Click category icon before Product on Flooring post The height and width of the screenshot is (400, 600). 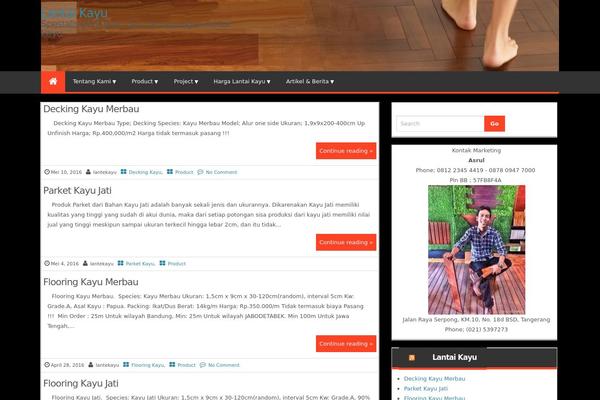coord(172,365)
